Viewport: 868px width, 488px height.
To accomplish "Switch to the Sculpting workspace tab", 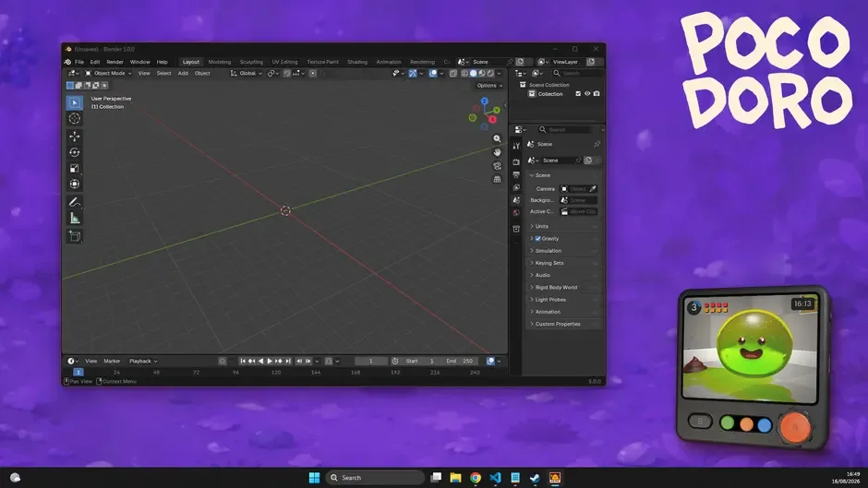I will pos(251,62).
